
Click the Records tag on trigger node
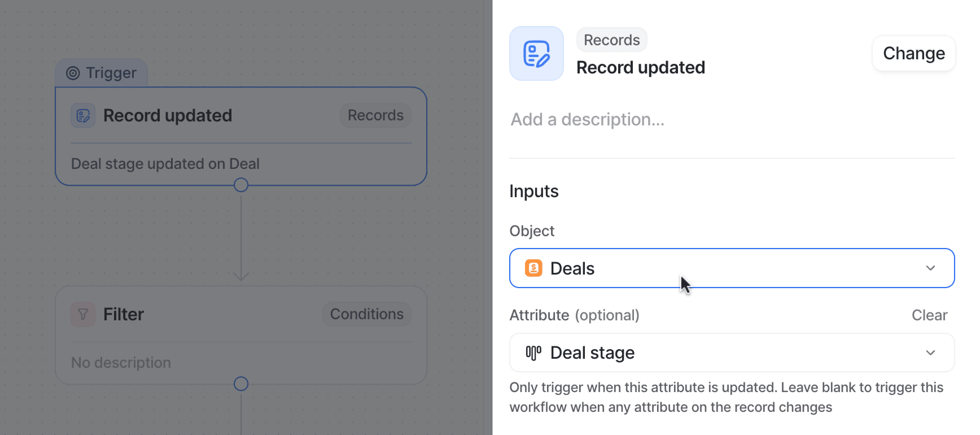[375, 115]
